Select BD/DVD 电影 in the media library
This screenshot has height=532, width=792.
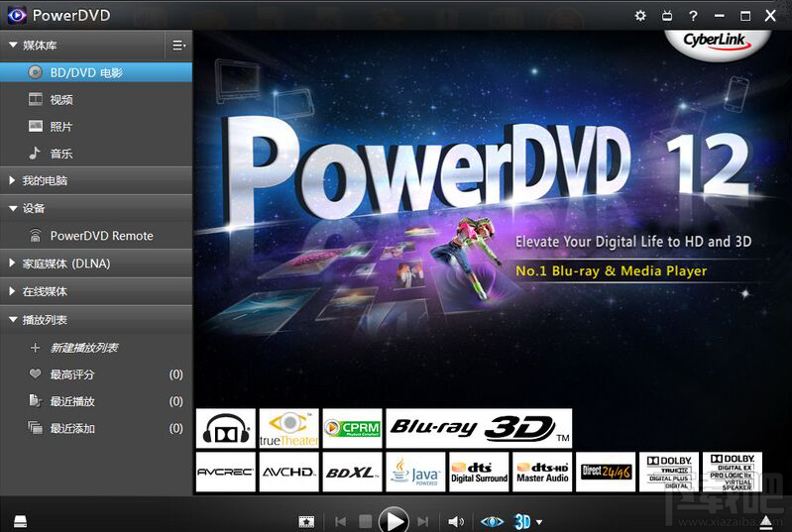point(96,72)
